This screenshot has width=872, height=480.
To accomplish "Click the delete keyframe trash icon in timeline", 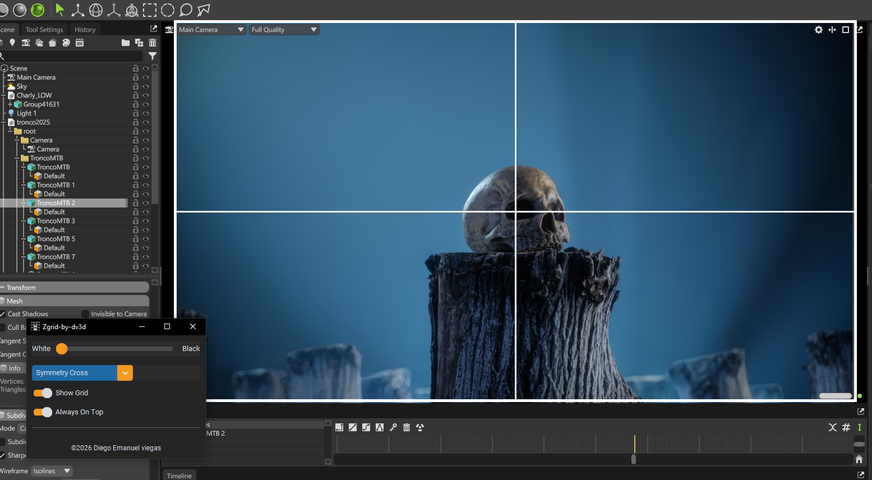I will [406, 427].
